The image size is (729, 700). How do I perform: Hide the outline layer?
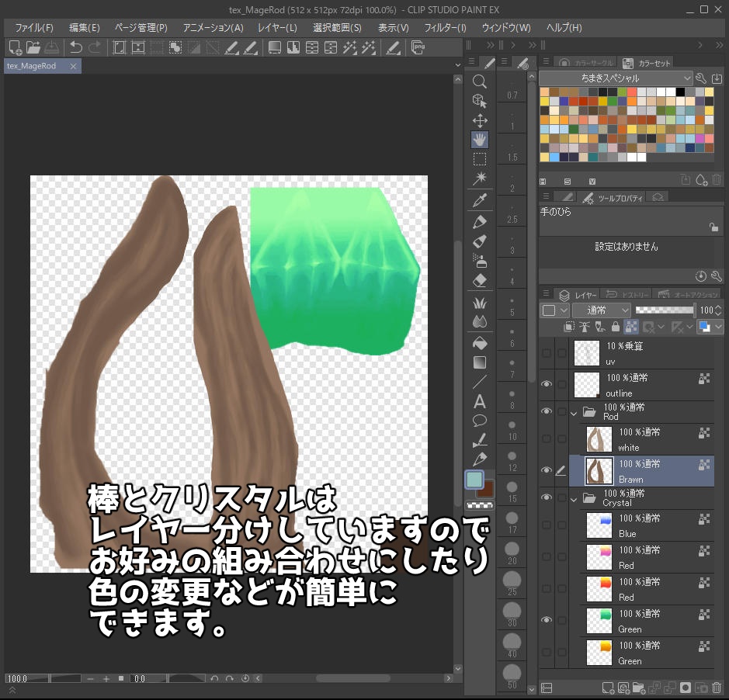547,384
